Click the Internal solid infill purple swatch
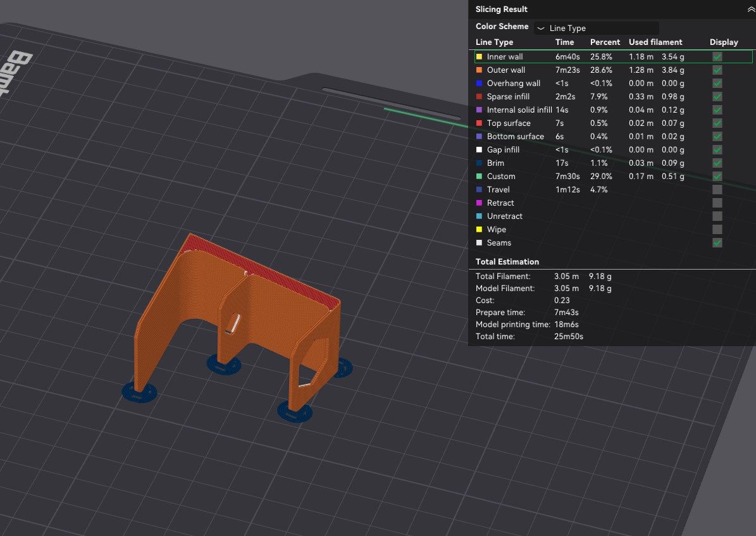The image size is (756, 536). (x=480, y=109)
